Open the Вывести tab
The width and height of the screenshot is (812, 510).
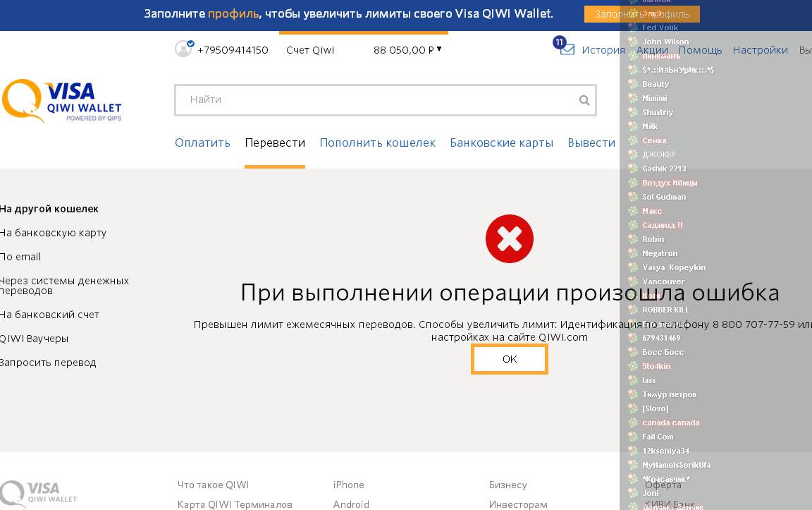(x=591, y=143)
